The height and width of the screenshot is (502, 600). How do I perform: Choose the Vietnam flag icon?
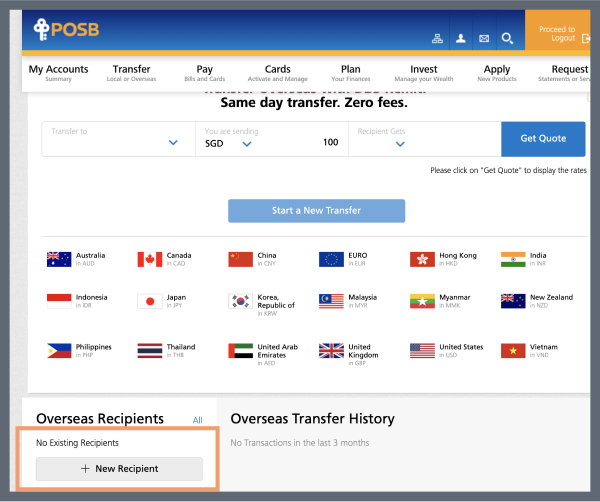[x=512, y=351]
